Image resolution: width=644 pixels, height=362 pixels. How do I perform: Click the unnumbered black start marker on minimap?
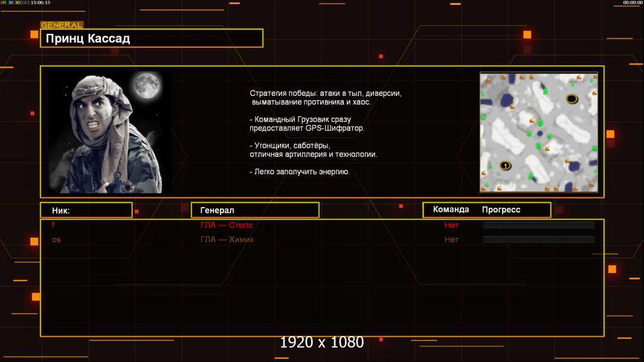(x=572, y=99)
